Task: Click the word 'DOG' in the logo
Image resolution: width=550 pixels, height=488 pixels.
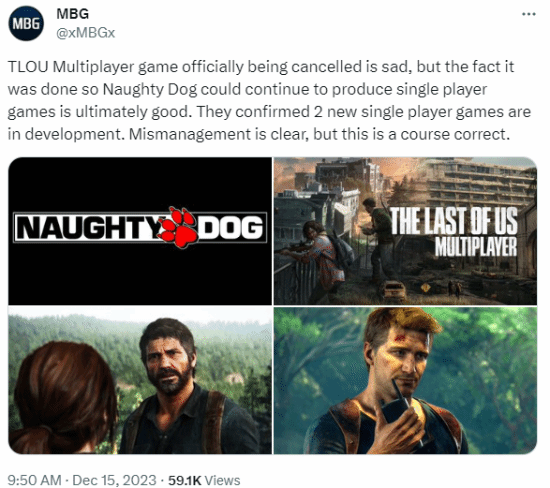Action: [230, 227]
